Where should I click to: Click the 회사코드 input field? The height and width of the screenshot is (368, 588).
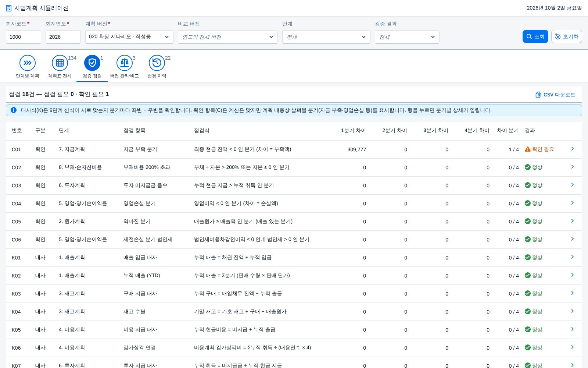(24, 37)
